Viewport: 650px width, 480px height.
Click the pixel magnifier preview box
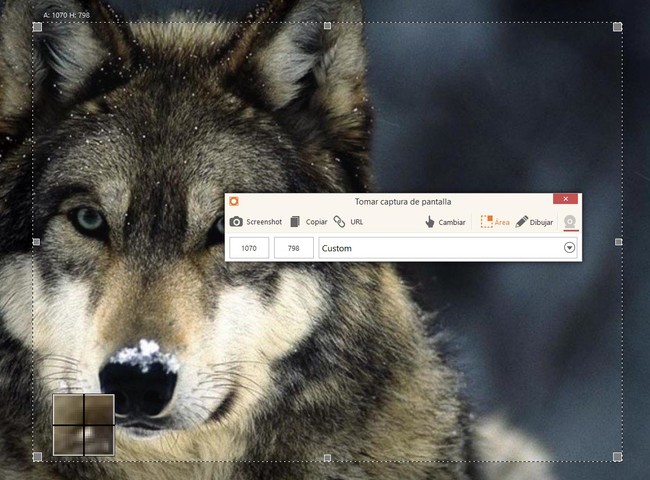84,425
